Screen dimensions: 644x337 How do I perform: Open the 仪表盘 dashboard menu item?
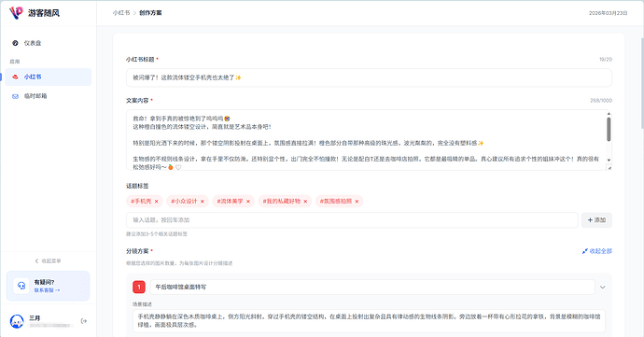point(48,43)
